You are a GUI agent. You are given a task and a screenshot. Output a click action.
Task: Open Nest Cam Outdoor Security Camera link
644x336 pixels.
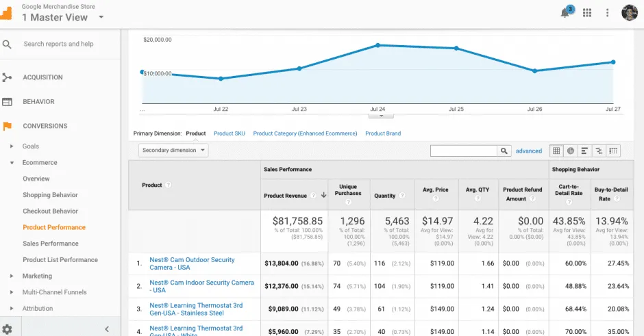pyautogui.click(x=192, y=263)
